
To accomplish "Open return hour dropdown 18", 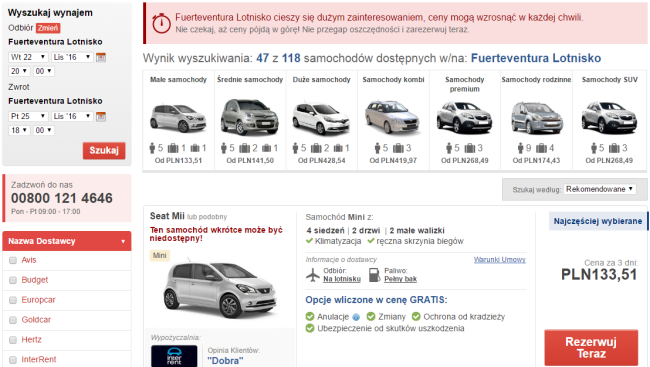I will [19, 131].
